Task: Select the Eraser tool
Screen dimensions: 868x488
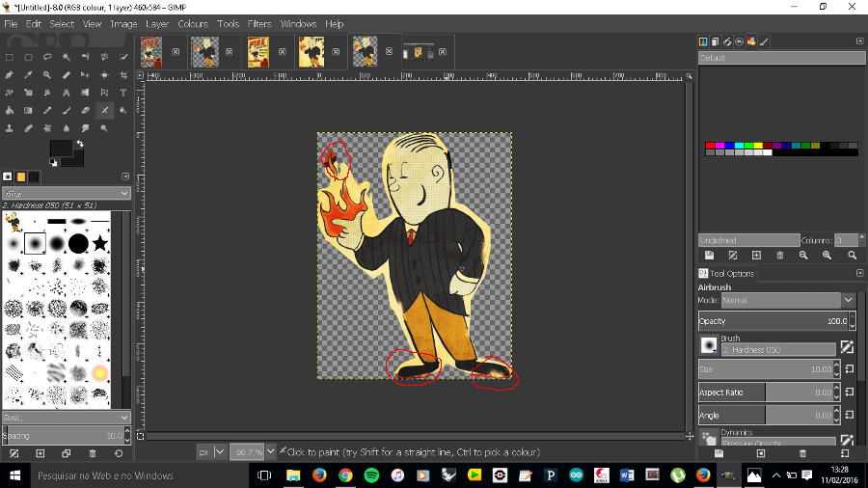Action: point(85,110)
